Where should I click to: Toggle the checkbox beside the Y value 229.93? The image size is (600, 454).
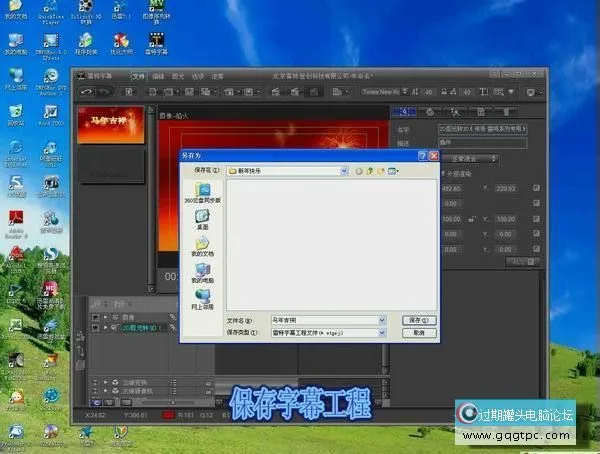click(536, 187)
